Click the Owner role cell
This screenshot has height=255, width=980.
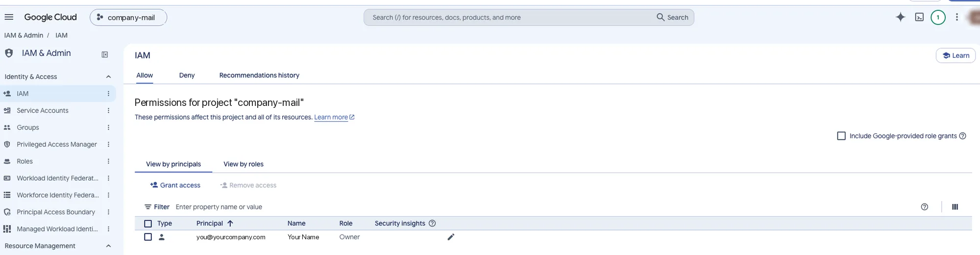349,237
